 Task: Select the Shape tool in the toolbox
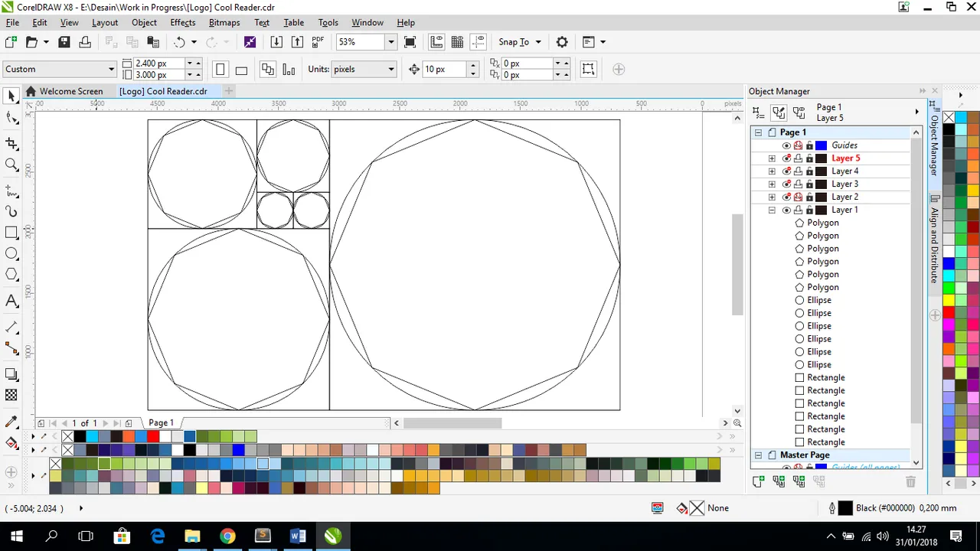pos(11,119)
